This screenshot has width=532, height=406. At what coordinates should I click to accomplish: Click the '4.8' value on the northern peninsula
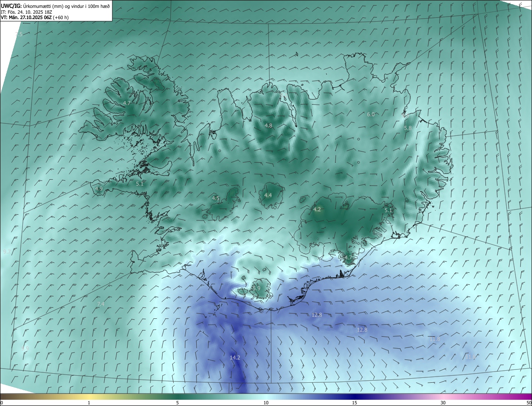click(268, 125)
